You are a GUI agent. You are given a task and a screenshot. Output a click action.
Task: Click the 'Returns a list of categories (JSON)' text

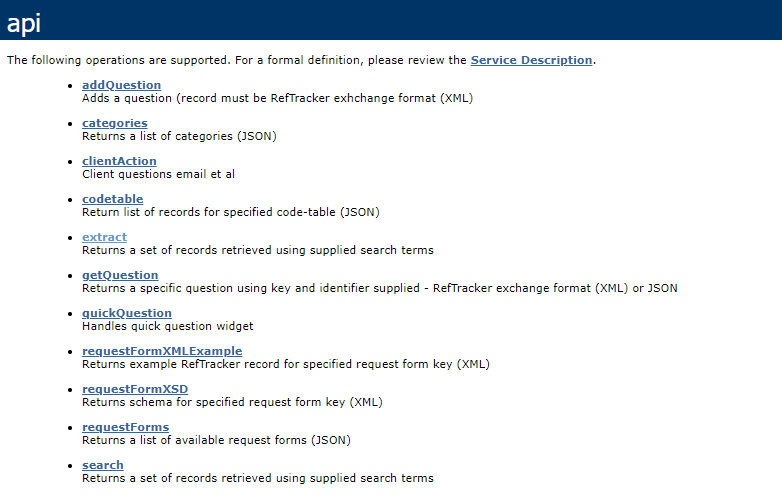pyautogui.click(x=179, y=136)
